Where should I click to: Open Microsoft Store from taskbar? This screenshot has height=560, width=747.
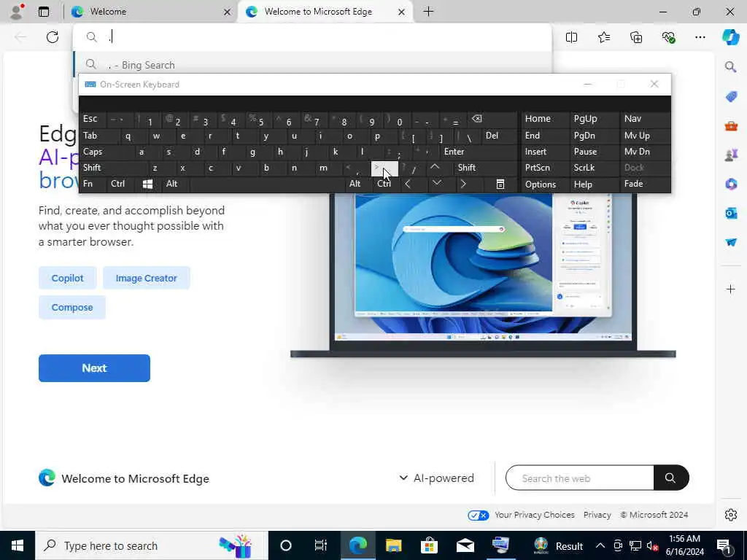click(x=429, y=545)
